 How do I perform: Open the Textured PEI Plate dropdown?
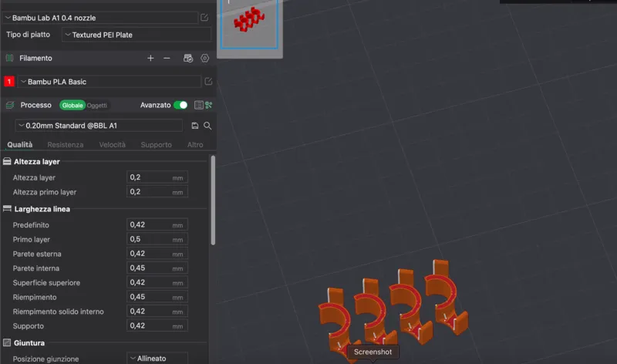[x=137, y=35]
